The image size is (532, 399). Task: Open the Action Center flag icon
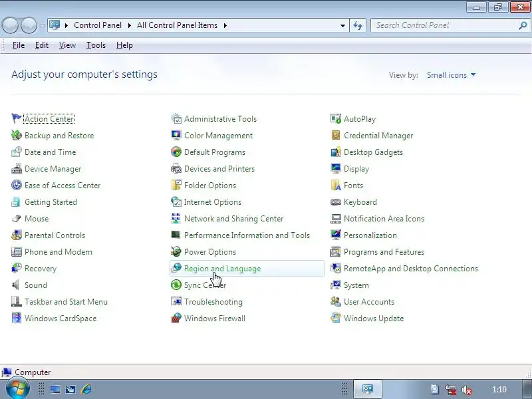coord(16,118)
